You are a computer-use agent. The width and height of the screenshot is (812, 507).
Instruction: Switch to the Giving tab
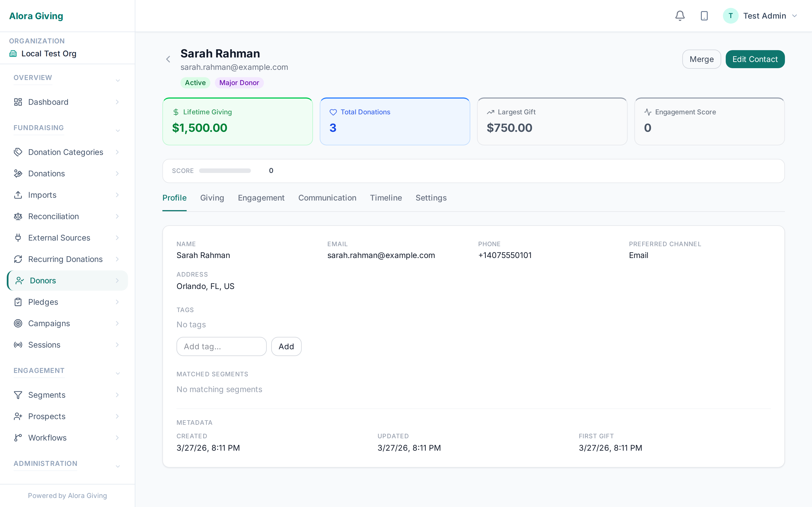click(x=212, y=198)
